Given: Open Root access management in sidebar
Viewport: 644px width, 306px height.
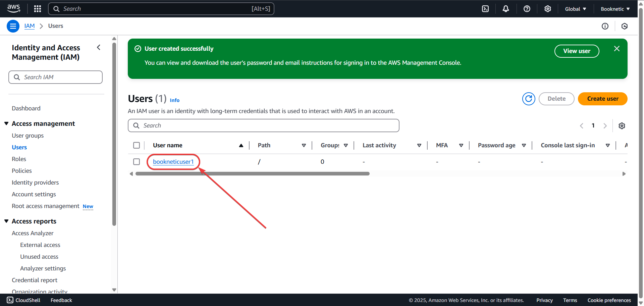Looking at the screenshot, I should pos(46,206).
